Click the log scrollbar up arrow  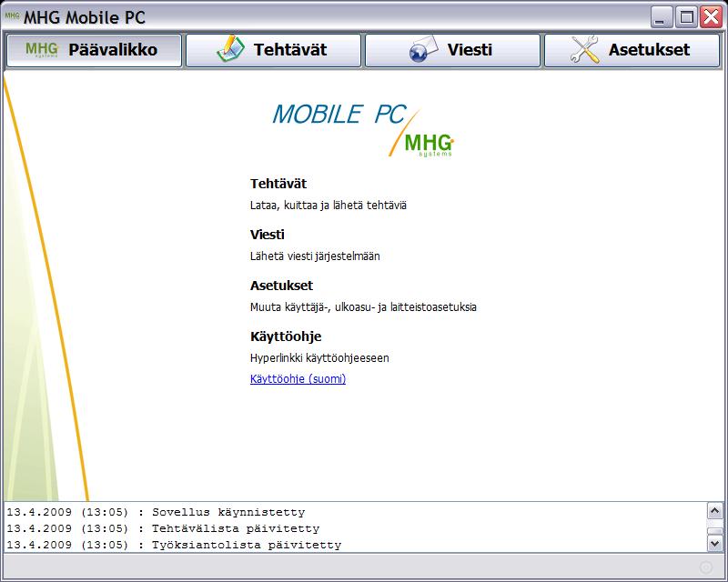pyautogui.click(x=714, y=511)
